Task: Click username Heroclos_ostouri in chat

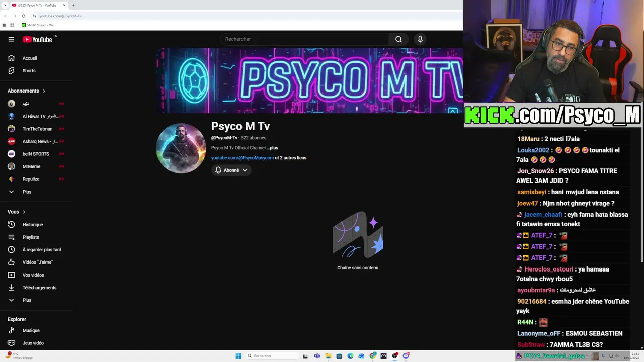Action: coord(548,269)
